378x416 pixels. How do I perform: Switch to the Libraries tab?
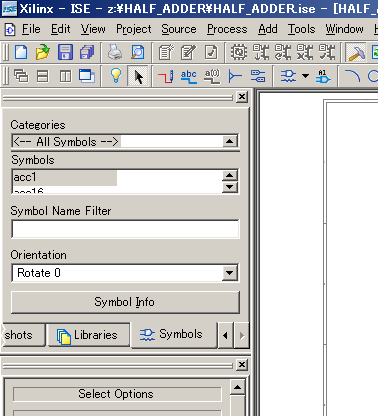point(89,335)
